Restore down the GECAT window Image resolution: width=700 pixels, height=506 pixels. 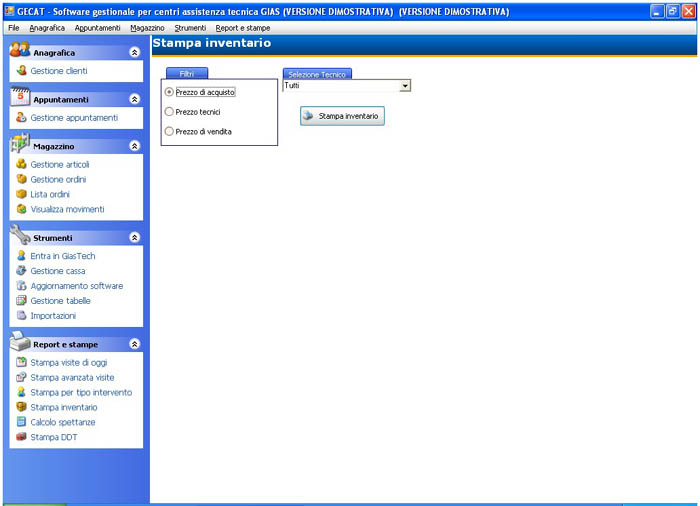673,11
